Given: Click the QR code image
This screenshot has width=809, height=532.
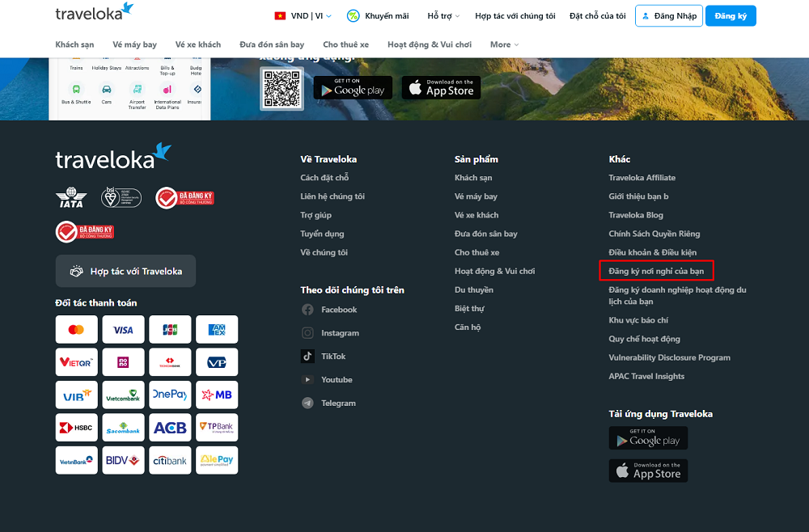Looking at the screenshot, I should click(x=282, y=88).
